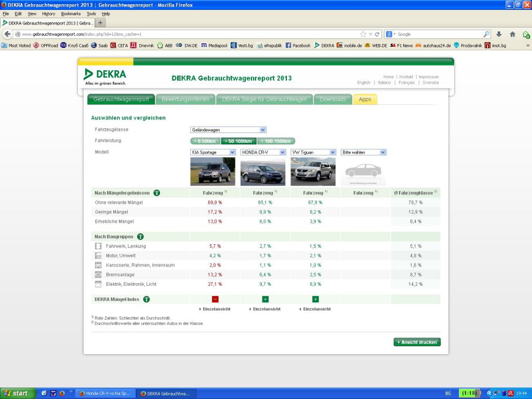Select the 100-150tkm mileage range
The width and height of the screenshot is (532, 399).
[276, 141]
